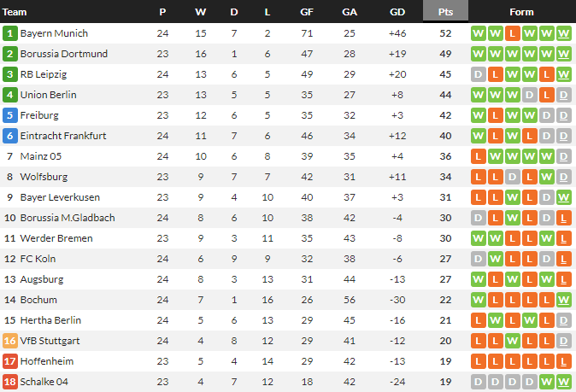Click VfB Stuttgart's orange position 16 badge
Screen dimensions: 576x392
pos(10,341)
